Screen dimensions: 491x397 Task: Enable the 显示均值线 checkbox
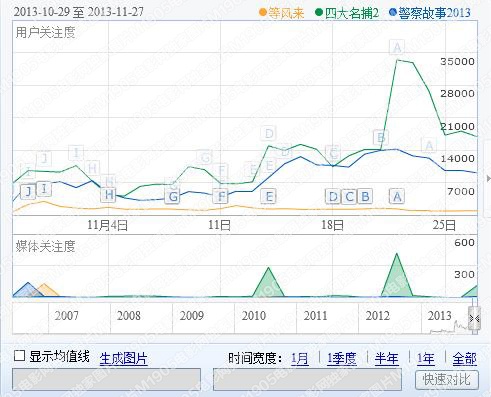pyautogui.click(x=19, y=356)
